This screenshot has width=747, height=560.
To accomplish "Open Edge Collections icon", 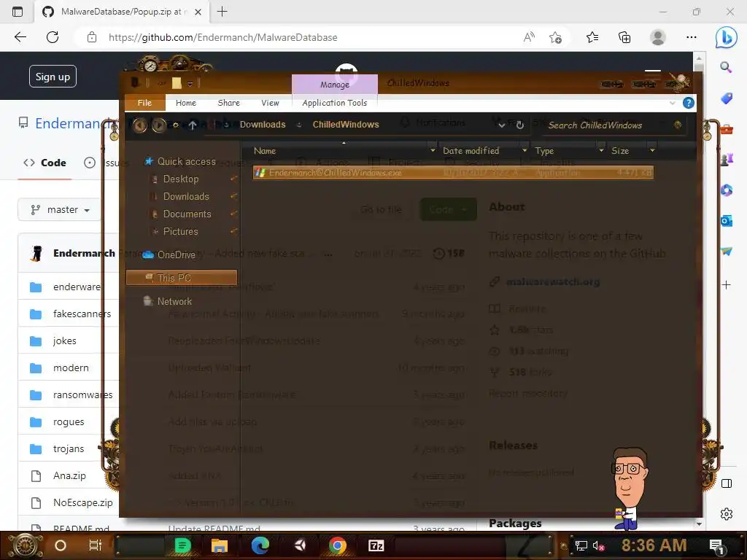I will pyautogui.click(x=624, y=37).
